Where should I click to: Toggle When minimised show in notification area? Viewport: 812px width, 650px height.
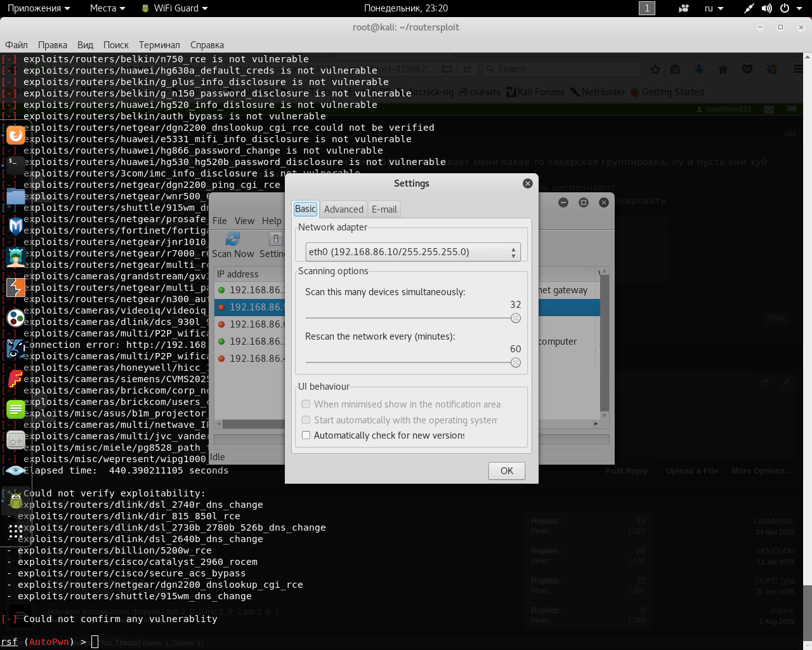(306, 404)
